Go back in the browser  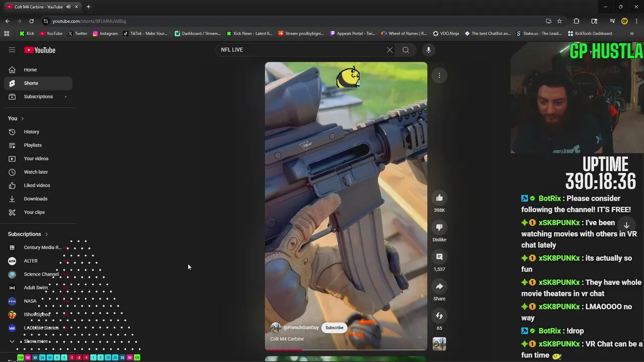pyautogui.click(x=7, y=21)
